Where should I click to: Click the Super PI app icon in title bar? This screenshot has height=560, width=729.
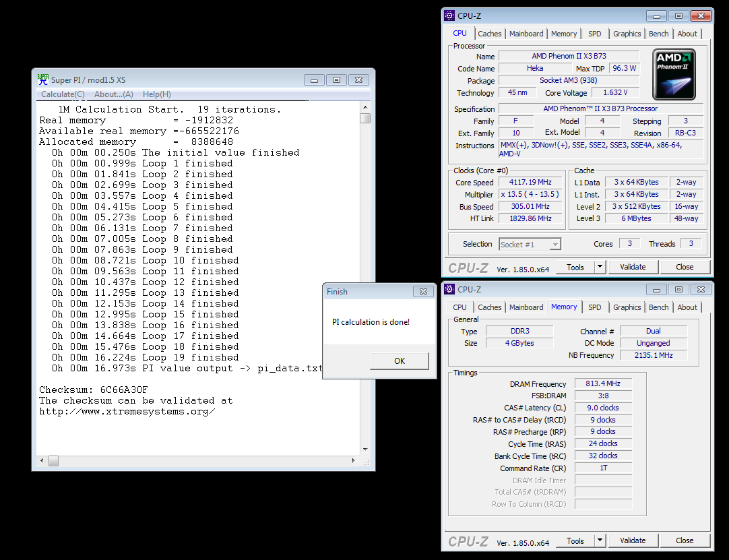click(x=42, y=80)
